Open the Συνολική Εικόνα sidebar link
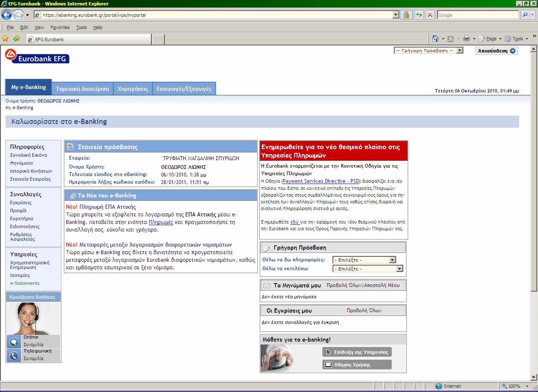 29,155
